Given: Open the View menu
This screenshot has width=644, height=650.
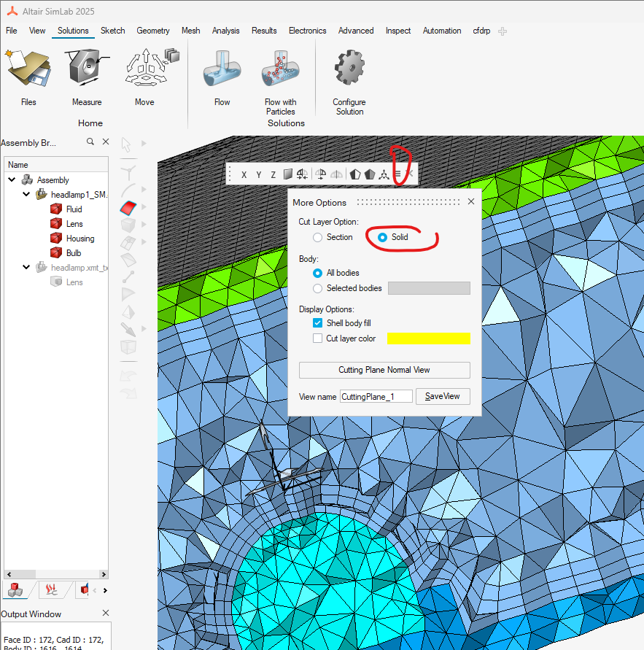Looking at the screenshot, I should pos(37,31).
